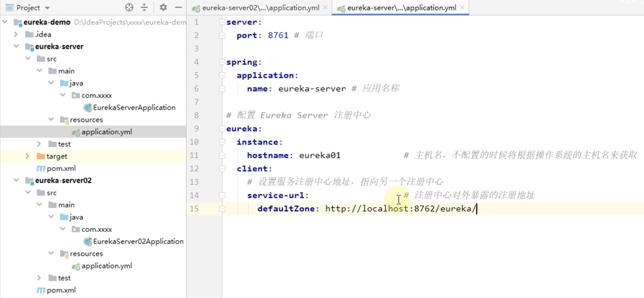
Task: Open Project panel settings gear
Action: (163, 8)
